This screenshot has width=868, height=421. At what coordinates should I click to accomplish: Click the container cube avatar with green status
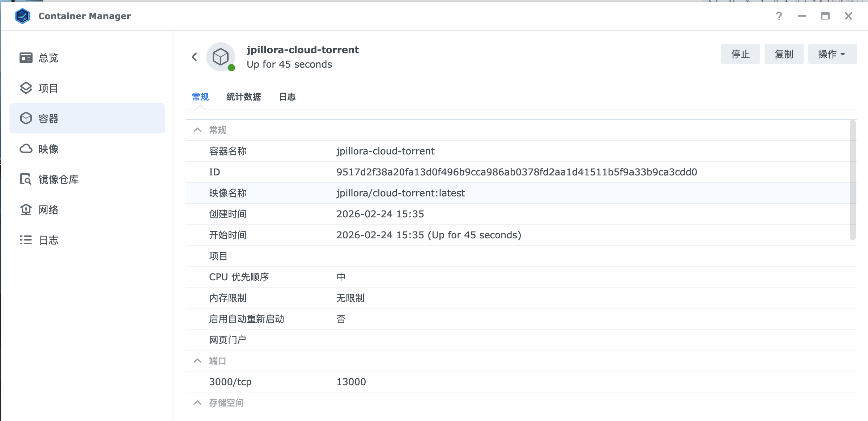[221, 57]
